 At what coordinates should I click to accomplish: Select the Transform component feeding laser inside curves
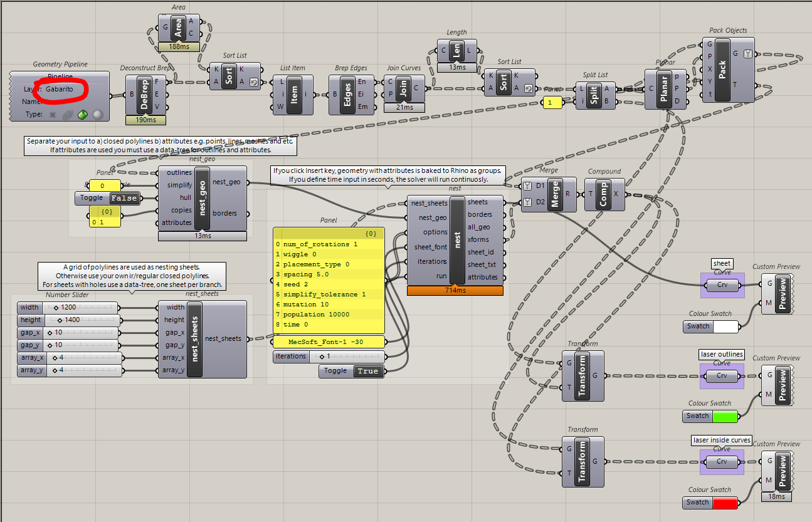(583, 461)
